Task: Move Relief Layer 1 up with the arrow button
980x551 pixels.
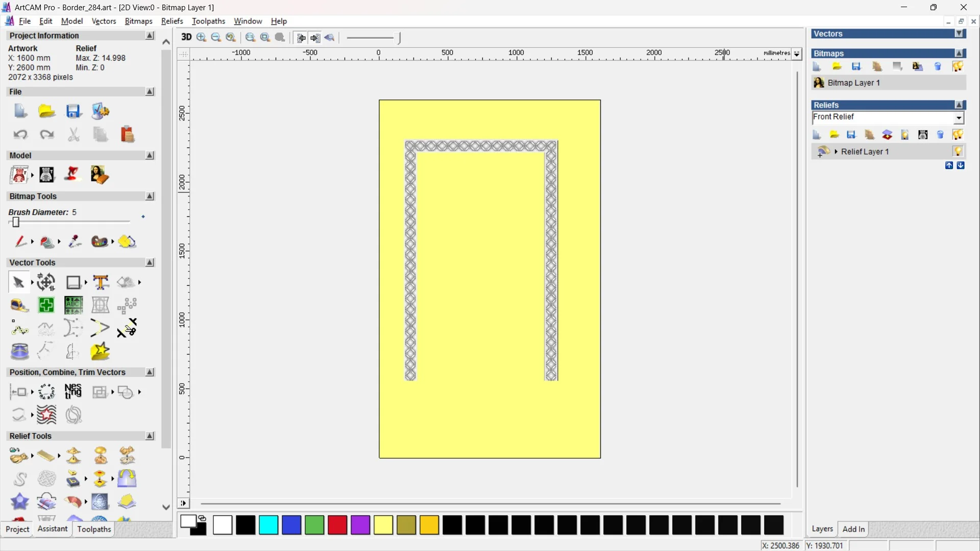Action: [x=949, y=166]
